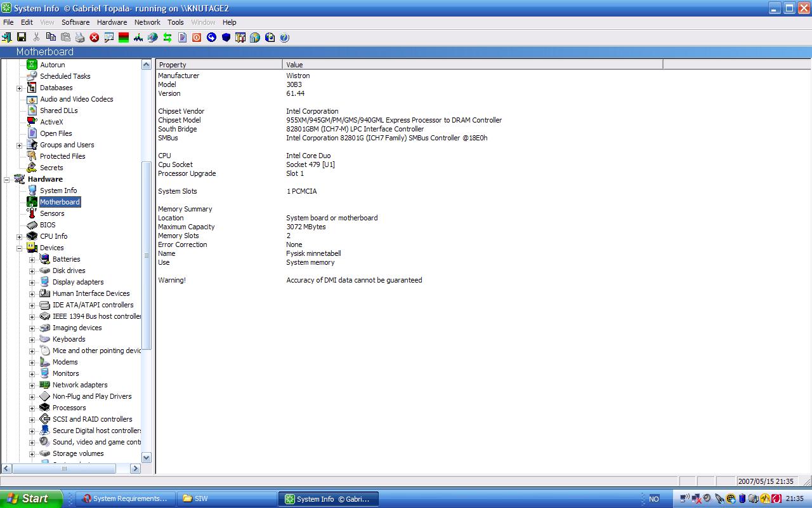The height and width of the screenshot is (508, 812).
Task: Open the SIW folder from taskbar
Action: click(x=226, y=498)
